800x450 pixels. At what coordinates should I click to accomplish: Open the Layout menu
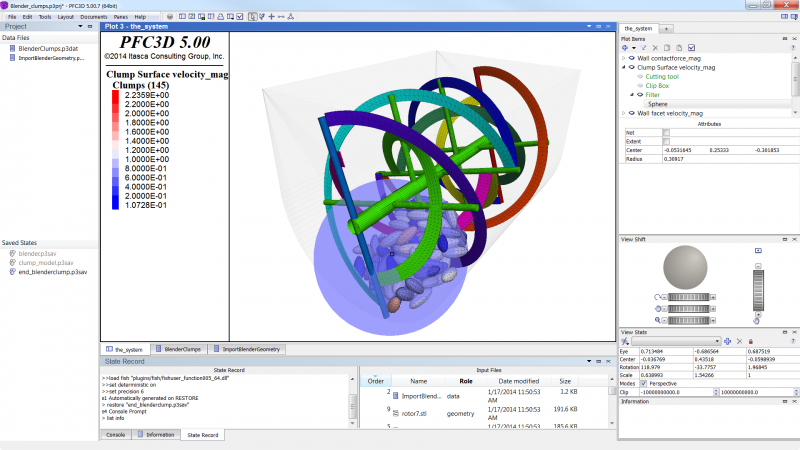(x=65, y=17)
